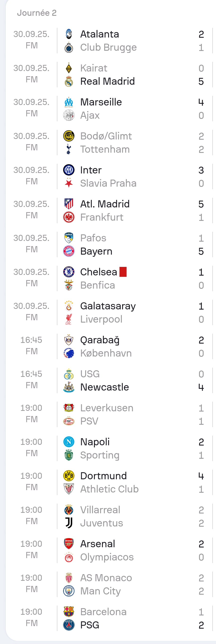
Task: Click the Marseille club logo
Action: [69, 102]
